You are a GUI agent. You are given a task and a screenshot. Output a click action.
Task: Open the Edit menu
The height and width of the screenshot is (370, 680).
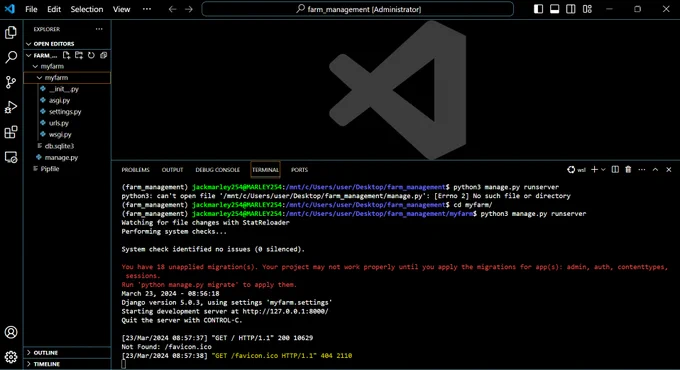[54, 9]
